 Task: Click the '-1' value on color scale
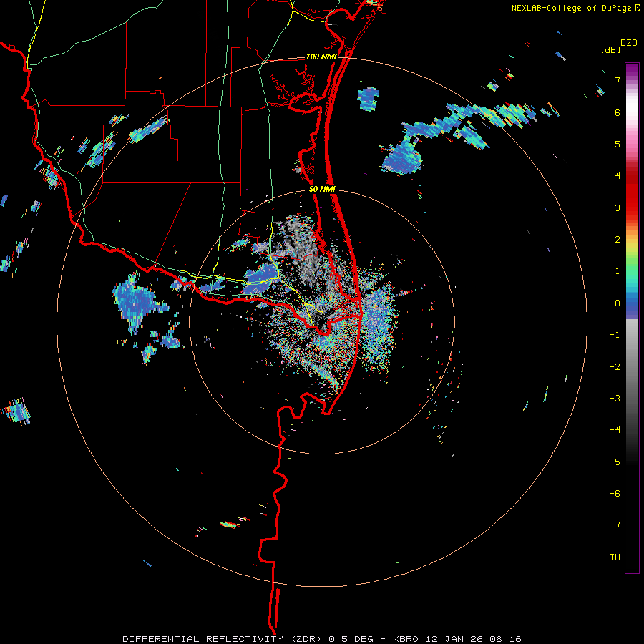pos(615,335)
